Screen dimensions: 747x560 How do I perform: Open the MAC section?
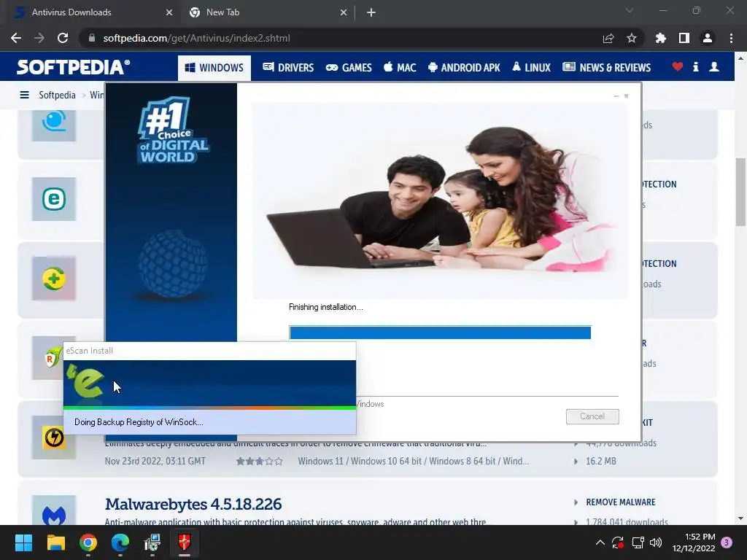(x=400, y=68)
